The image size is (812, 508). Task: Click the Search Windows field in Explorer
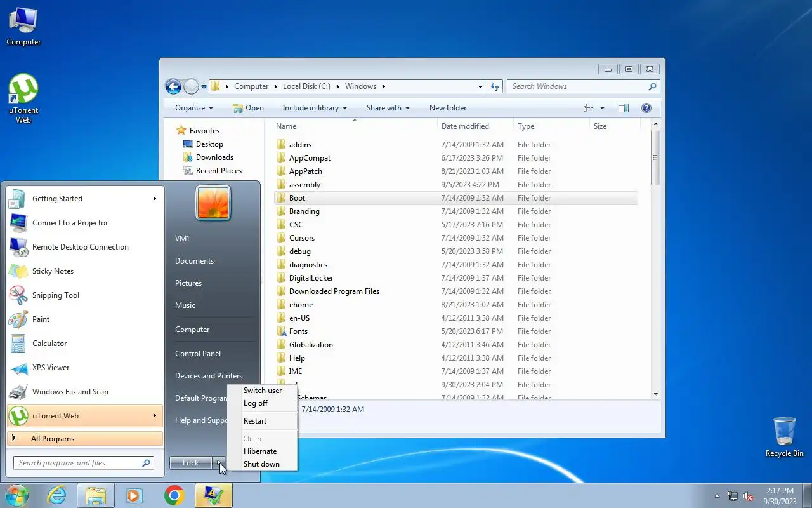click(583, 86)
